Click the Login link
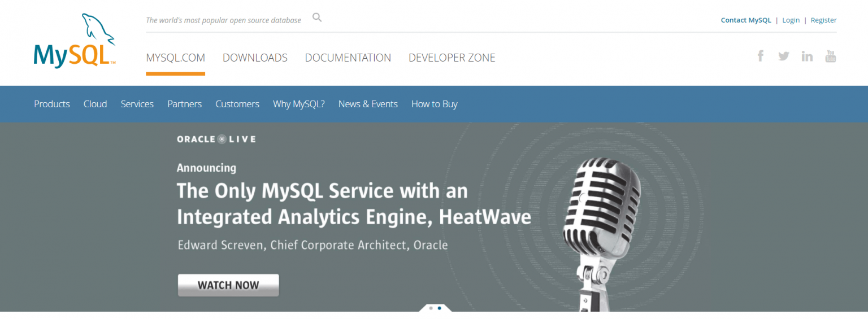 791,20
